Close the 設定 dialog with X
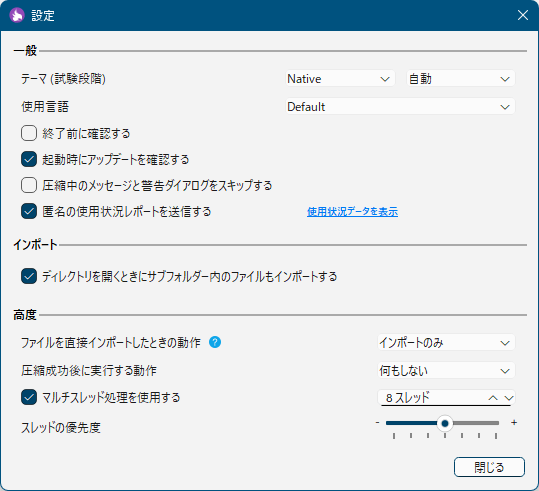 click(523, 15)
